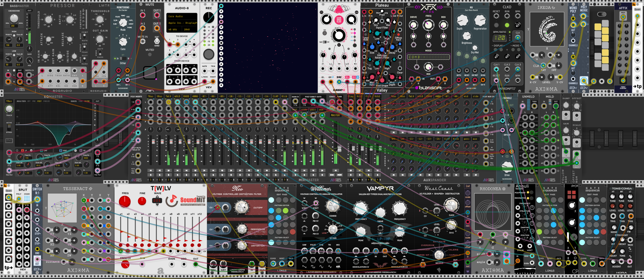This screenshot has height=279, width=644.
Task: Open the 2048 block size selector
Action: click(190, 29)
